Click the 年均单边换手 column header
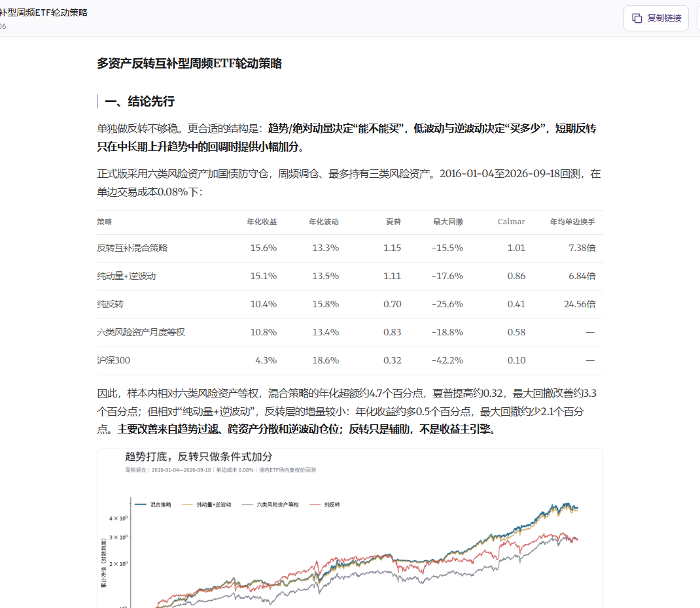Screen dimensions: 700x608 [x=572, y=222]
